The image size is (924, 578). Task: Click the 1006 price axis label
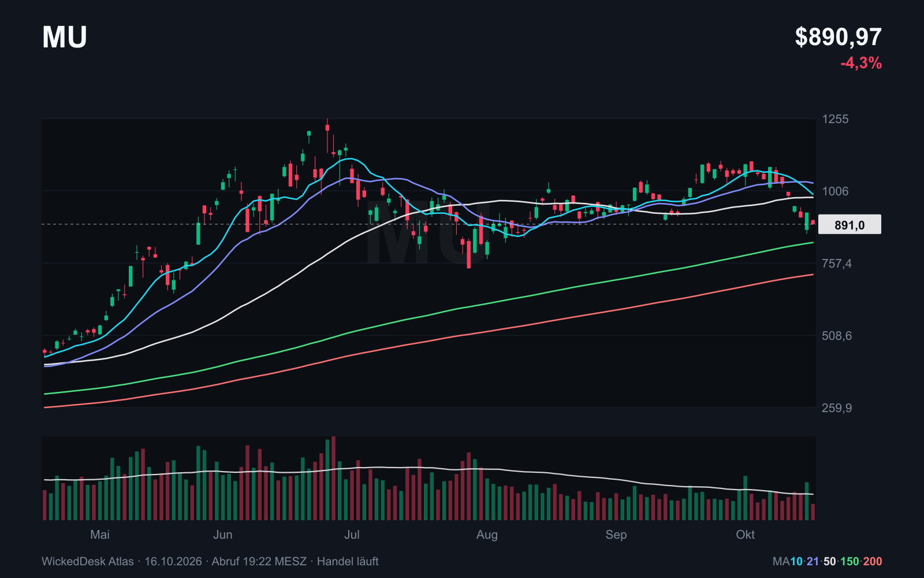pos(835,191)
